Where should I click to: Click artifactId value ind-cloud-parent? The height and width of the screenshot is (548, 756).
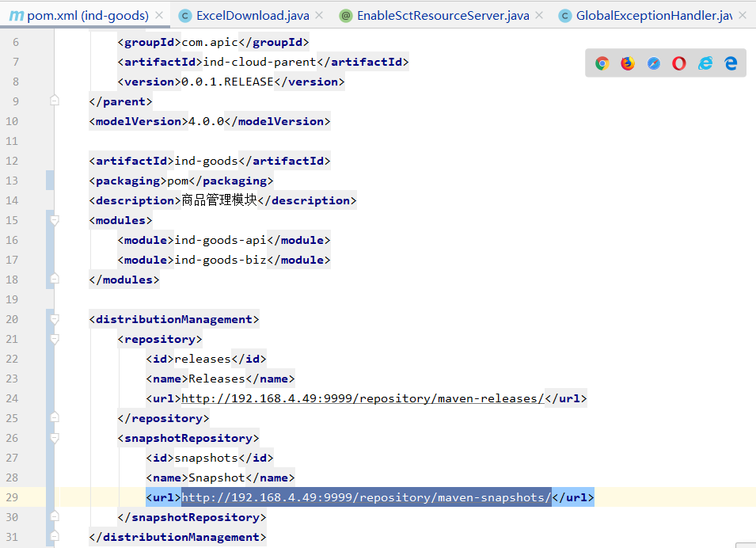(260, 63)
